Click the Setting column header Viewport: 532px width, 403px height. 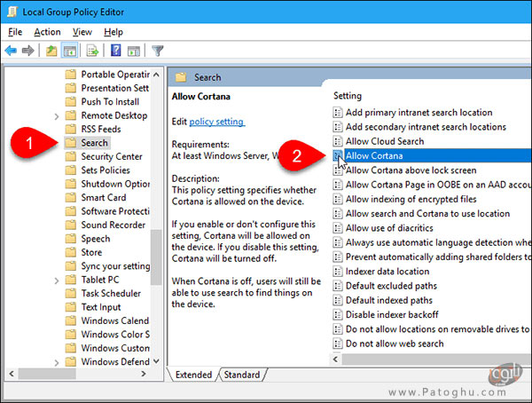point(348,96)
